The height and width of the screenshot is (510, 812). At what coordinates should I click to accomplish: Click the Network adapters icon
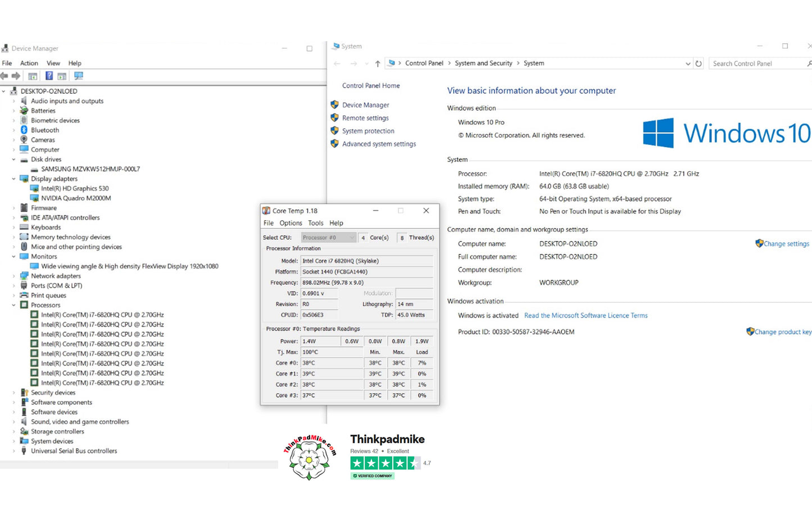pos(24,276)
